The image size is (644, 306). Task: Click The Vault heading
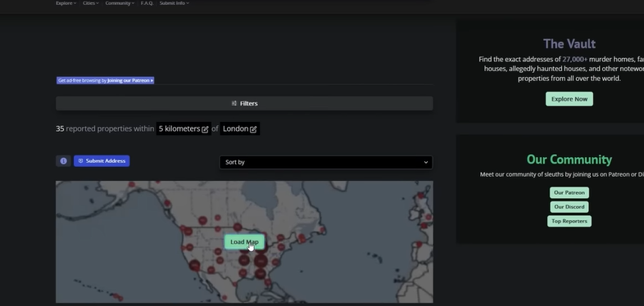click(x=569, y=43)
